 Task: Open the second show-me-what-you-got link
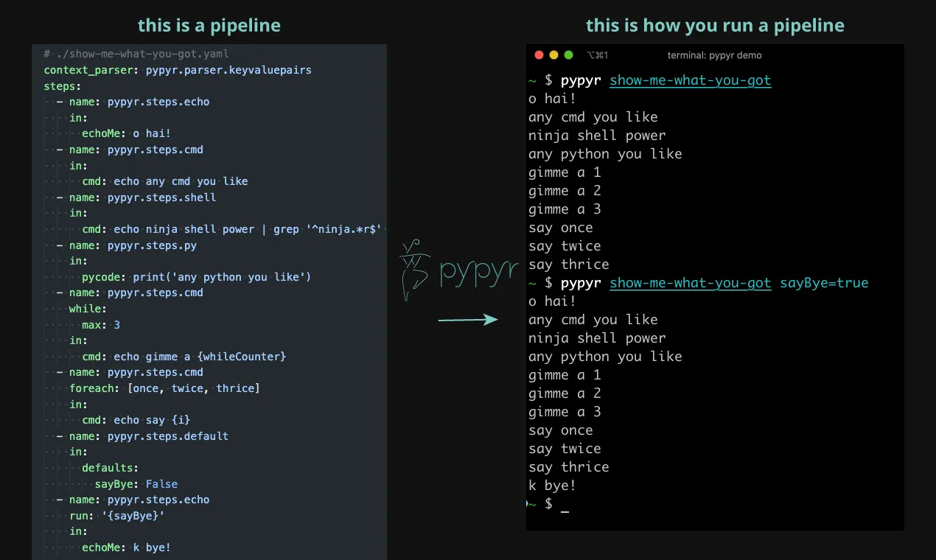click(690, 282)
